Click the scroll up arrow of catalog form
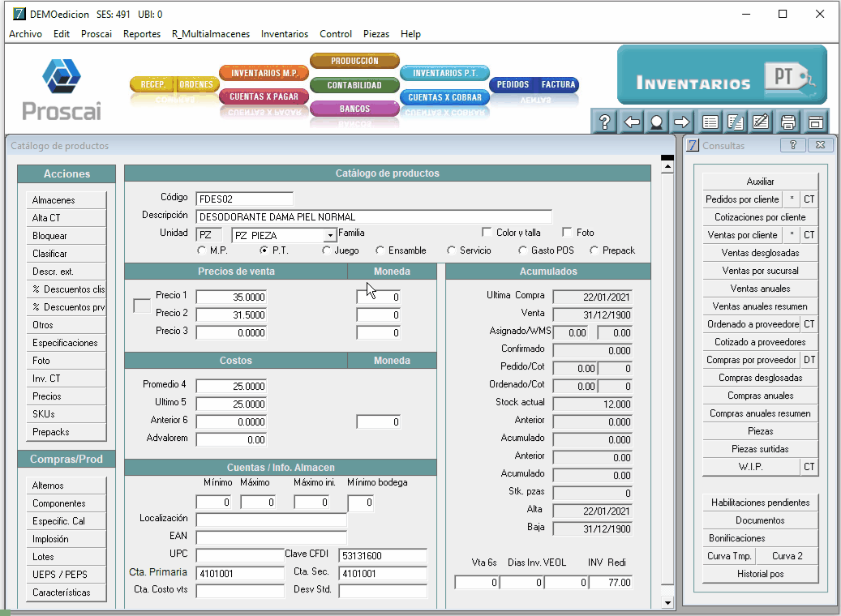This screenshot has width=841, height=616. pyautogui.click(x=667, y=167)
